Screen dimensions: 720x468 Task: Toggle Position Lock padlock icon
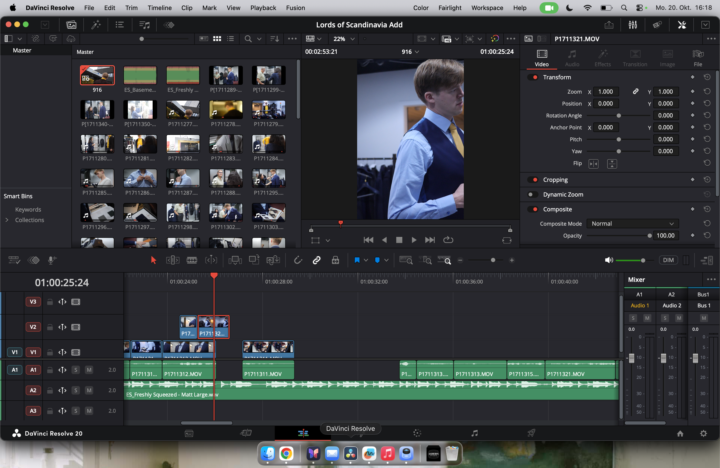[x=336, y=260]
